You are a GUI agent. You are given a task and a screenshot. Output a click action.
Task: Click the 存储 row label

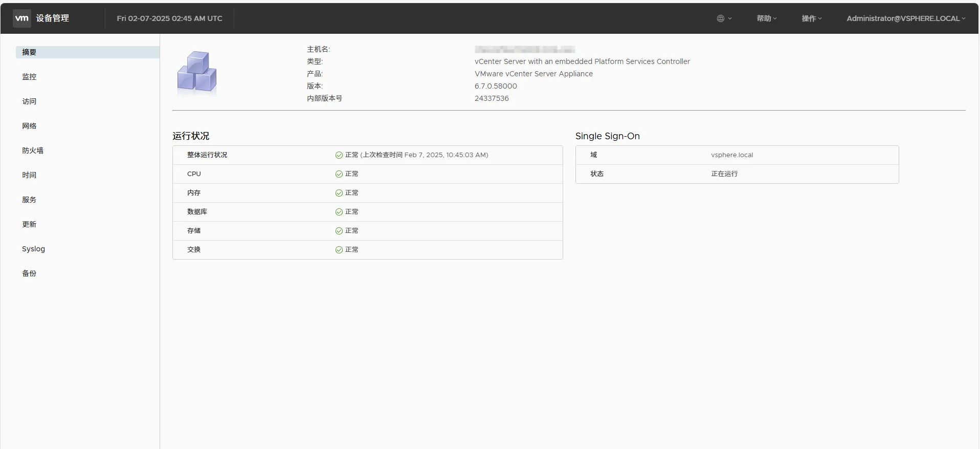pos(194,231)
